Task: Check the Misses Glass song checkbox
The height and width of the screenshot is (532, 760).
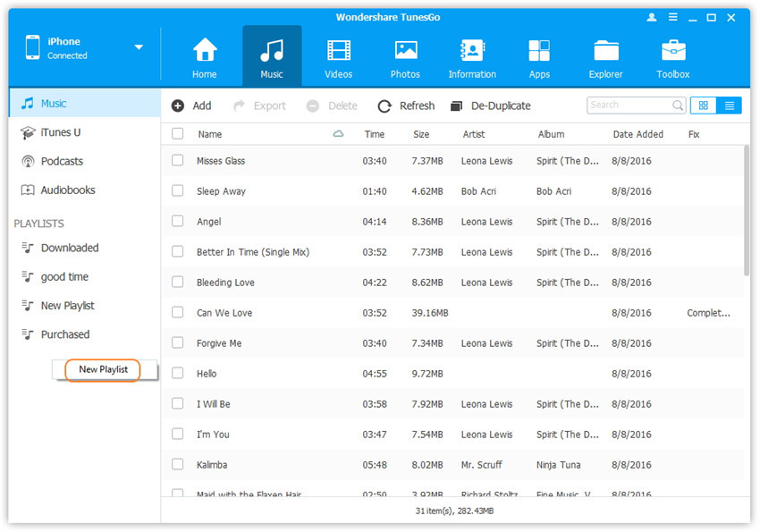Action: (x=178, y=160)
